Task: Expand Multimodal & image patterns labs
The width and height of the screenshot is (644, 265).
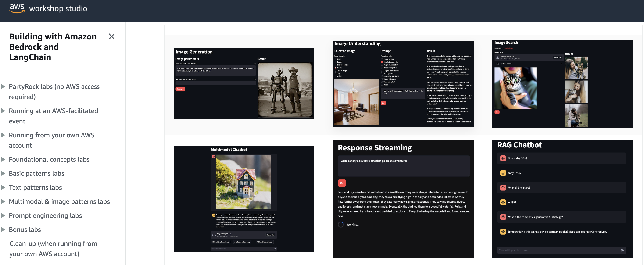Action: pyautogui.click(x=3, y=201)
